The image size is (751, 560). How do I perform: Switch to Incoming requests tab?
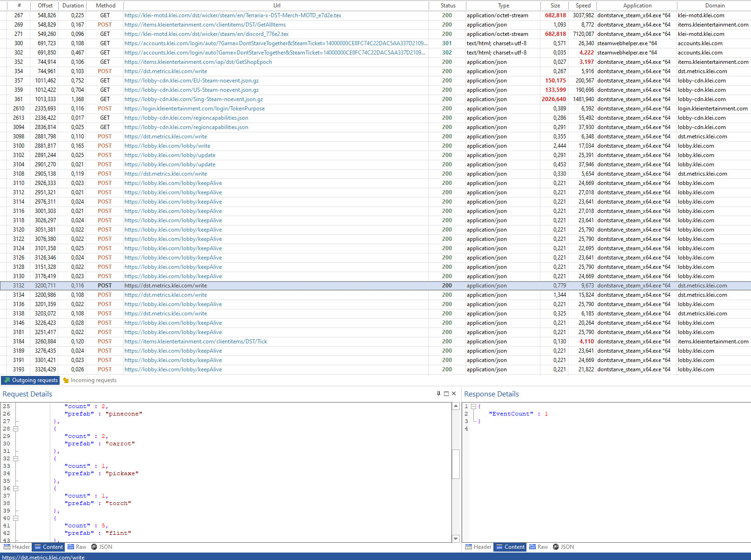[93, 380]
